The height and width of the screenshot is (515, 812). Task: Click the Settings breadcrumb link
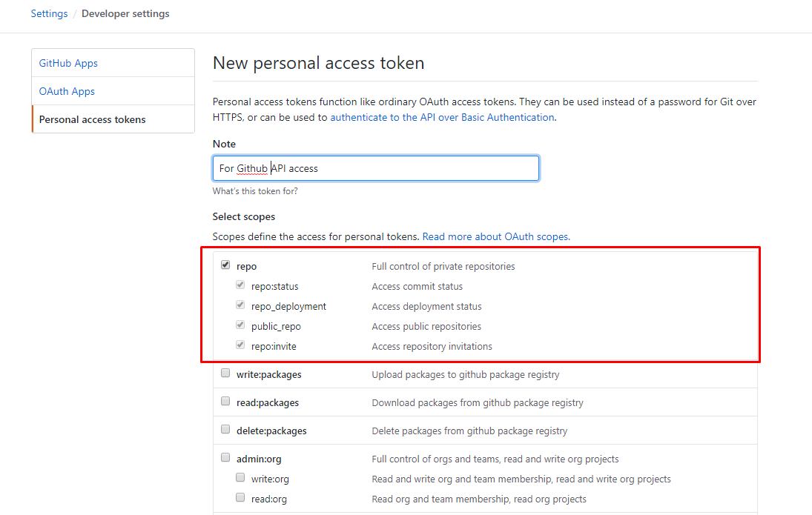coord(49,13)
